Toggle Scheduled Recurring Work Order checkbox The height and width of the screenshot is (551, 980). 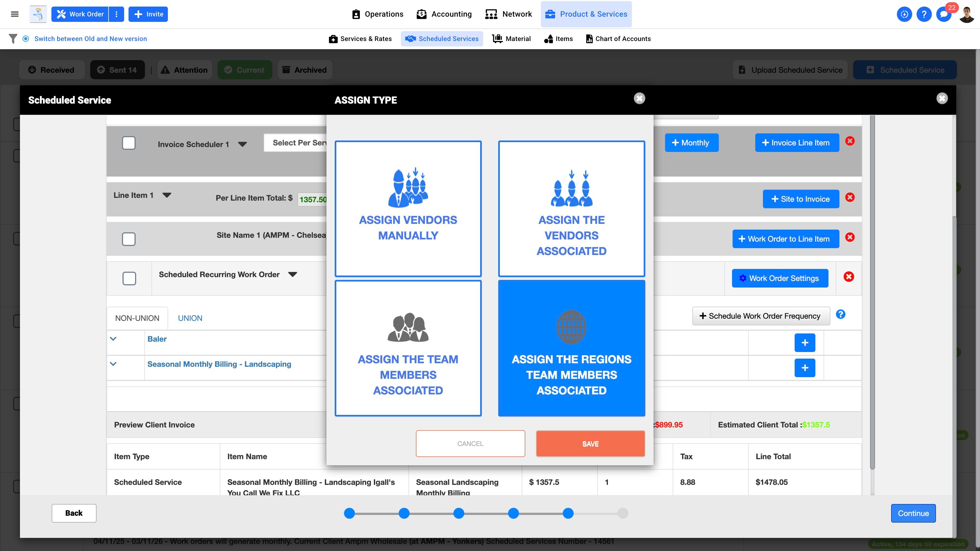(x=129, y=278)
